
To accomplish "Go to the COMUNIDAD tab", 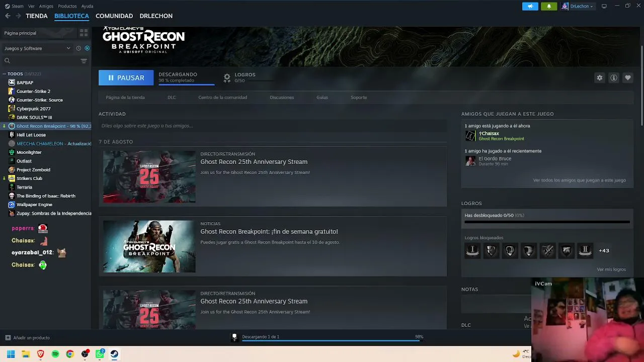I will 114,16.
